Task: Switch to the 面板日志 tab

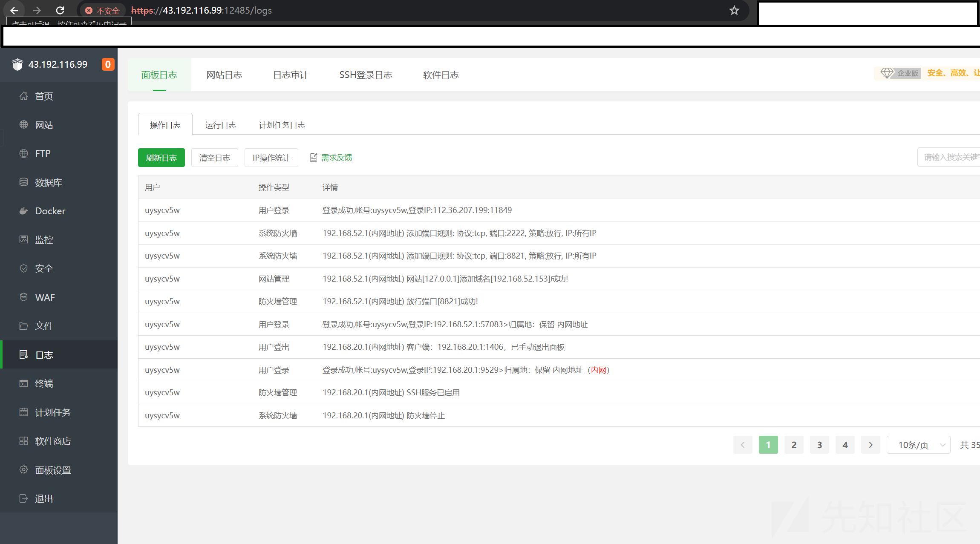Action: click(159, 75)
